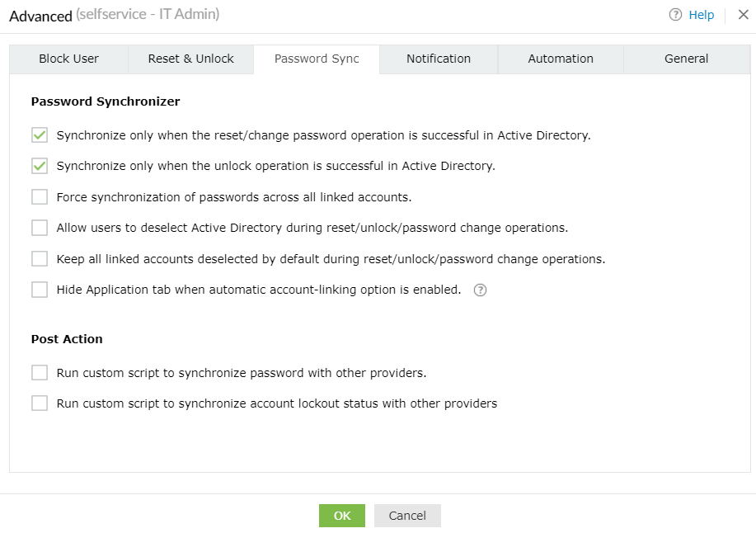Uncheck synchronize on successful unlock operation
756x533 pixels.
coord(40,166)
